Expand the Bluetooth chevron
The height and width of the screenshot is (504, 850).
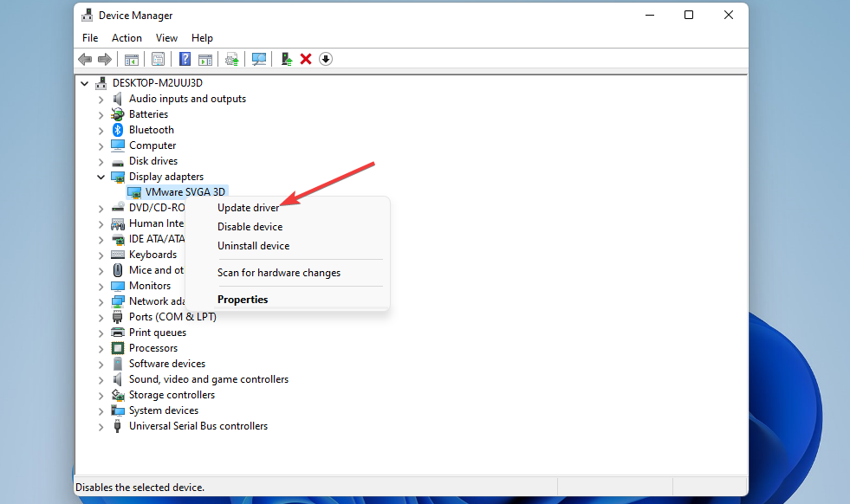tap(101, 131)
